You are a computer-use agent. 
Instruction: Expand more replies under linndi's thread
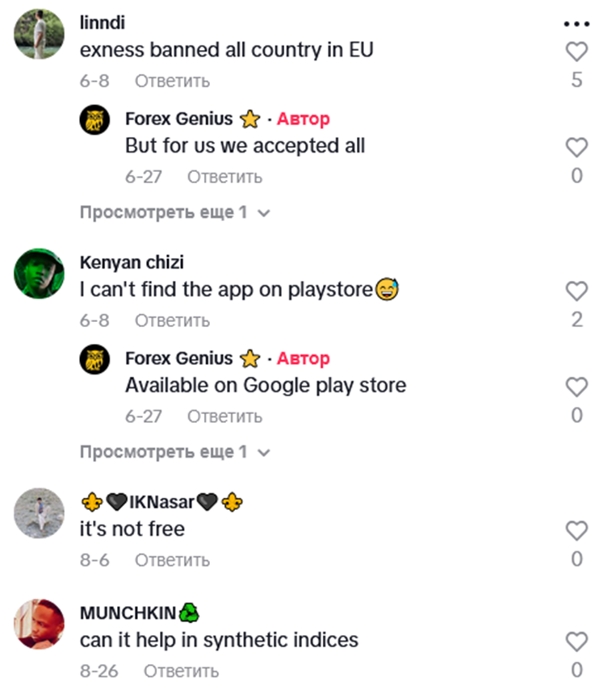pyautogui.click(x=174, y=213)
